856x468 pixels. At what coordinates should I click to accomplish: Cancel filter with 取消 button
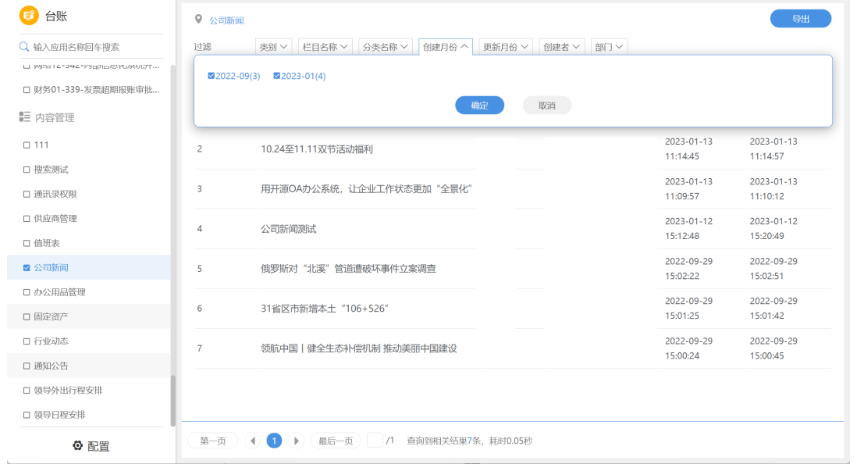pyautogui.click(x=546, y=105)
